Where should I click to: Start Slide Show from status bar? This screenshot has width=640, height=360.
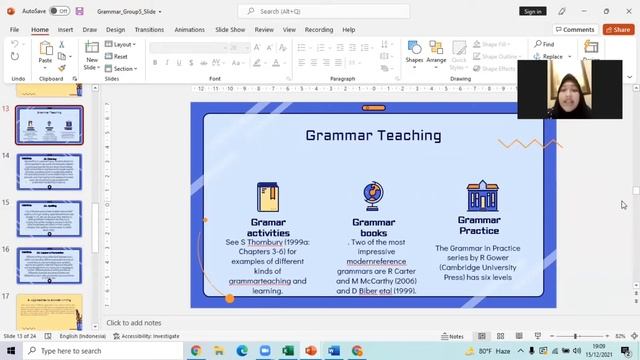(x=538, y=336)
